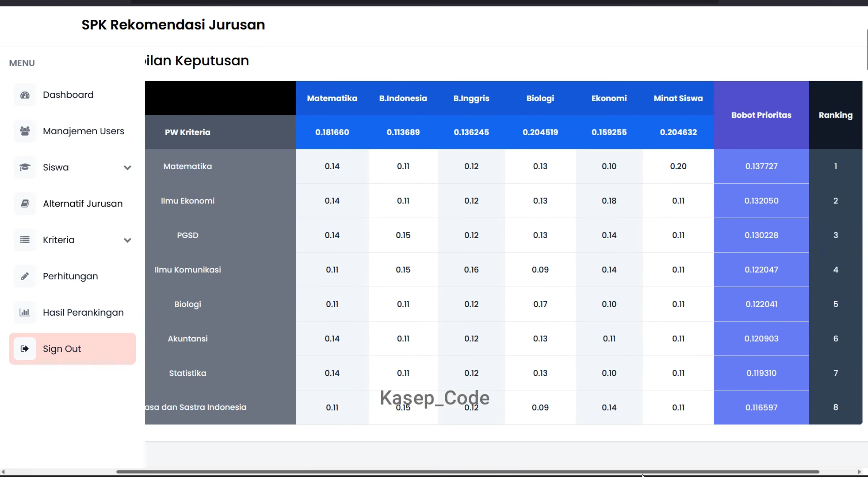Click the horizontal scrollbar thumb

pyautogui.click(x=468, y=472)
